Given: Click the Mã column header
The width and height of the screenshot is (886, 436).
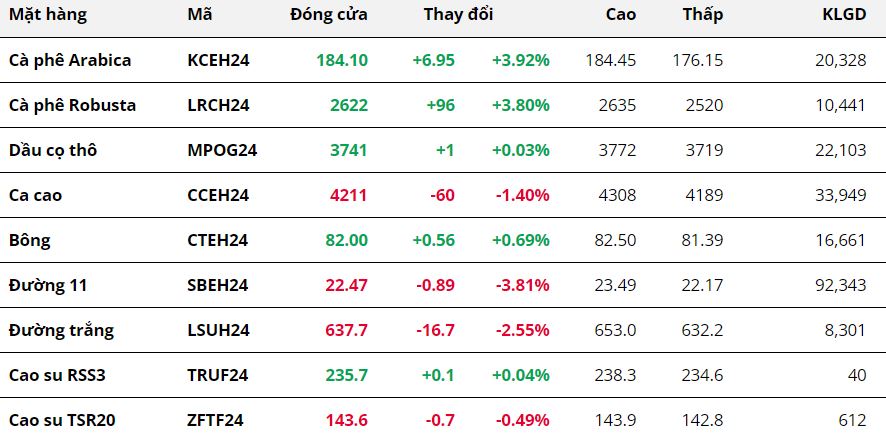Looking at the screenshot, I should pyautogui.click(x=198, y=15).
